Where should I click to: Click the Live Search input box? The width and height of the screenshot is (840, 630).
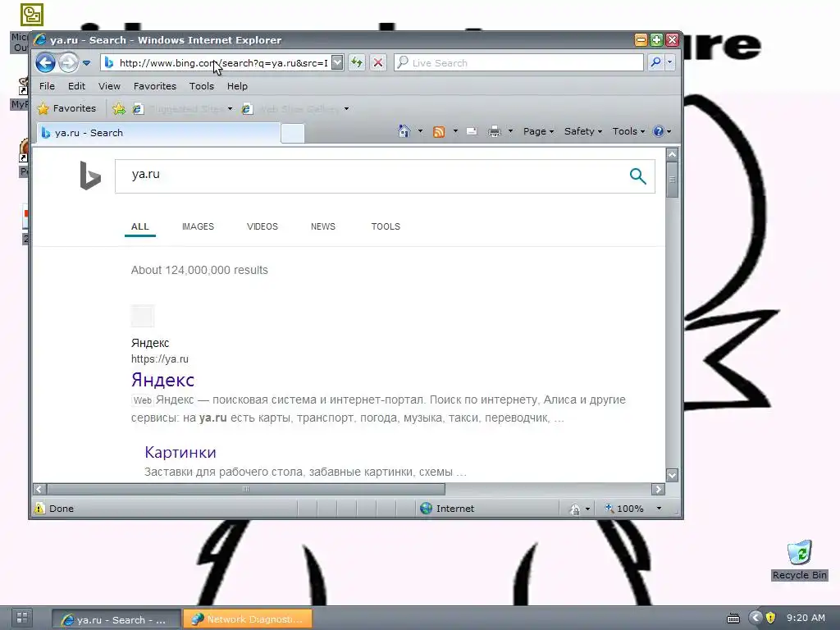tap(518, 62)
